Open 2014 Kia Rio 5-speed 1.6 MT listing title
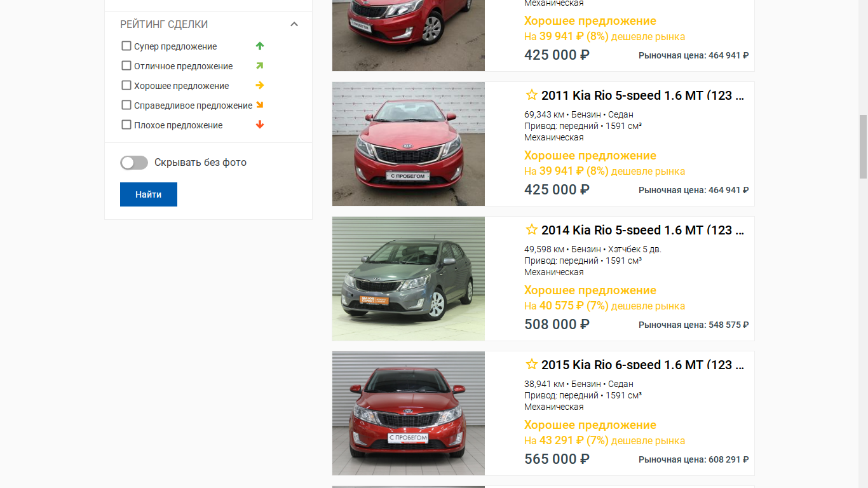The width and height of the screenshot is (868, 488). point(642,231)
